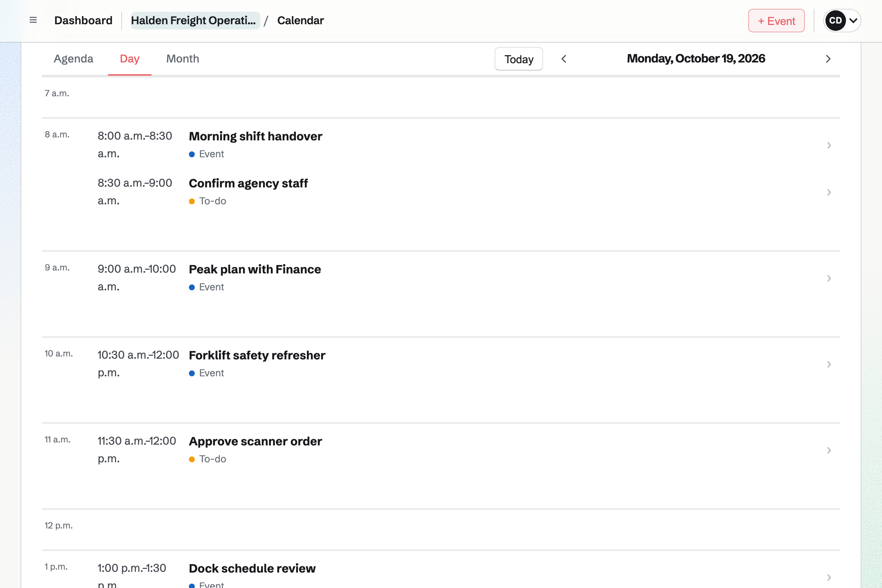
Task: Open Approve scanner order to-do title
Action: (255, 441)
